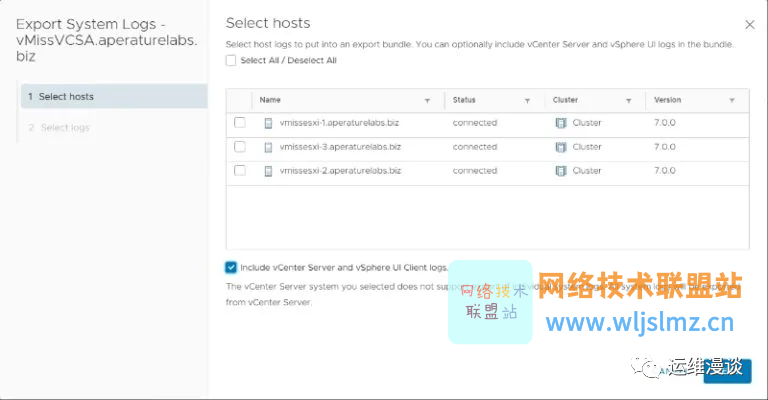768x400 pixels.
Task: Click the Export System Logs dialog title
Action: click(x=106, y=40)
